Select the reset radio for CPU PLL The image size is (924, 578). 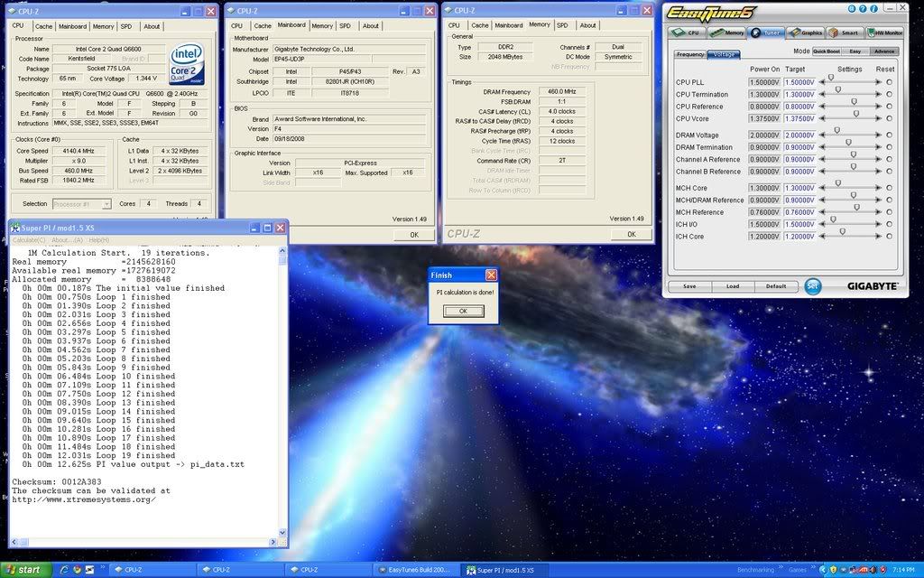click(x=889, y=82)
